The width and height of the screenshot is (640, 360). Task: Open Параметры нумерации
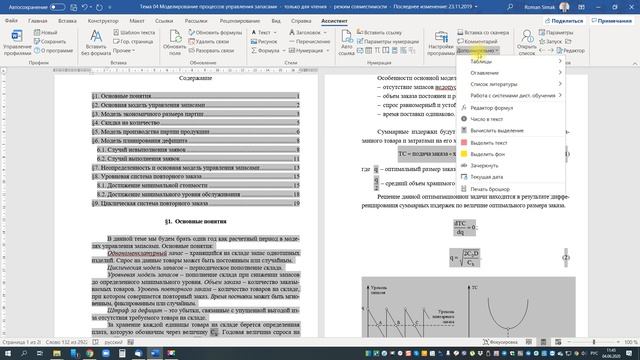pos(388,41)
